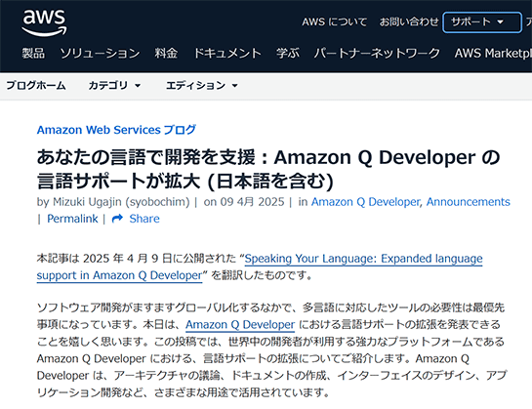Click the AWS logo

[x=45, y=22]
